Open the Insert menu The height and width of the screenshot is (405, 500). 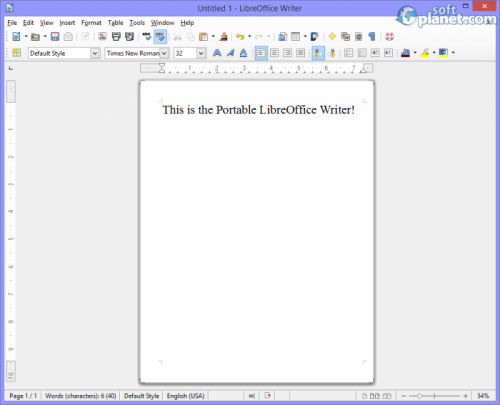(67, 23)
